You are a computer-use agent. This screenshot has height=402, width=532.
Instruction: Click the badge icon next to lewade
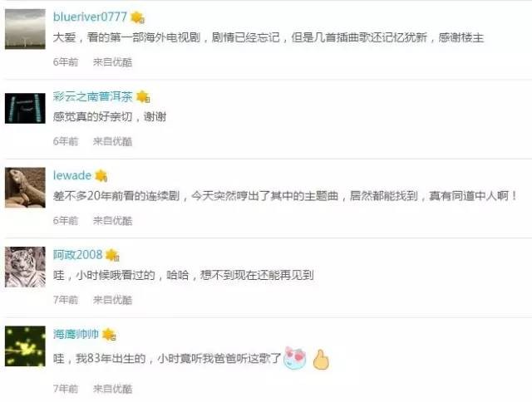point(101,176)
